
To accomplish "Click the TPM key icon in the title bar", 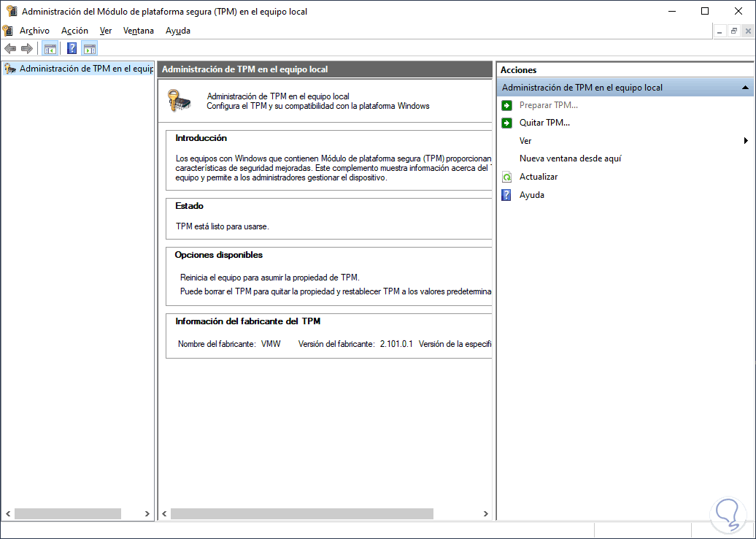I will pos(12,11).
